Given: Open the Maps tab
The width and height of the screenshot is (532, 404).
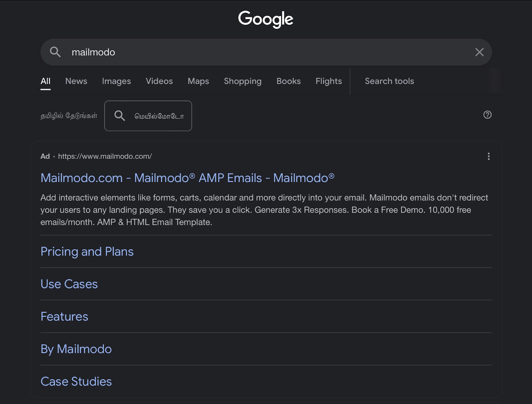Looking at the screenshot, I should 198,81.
